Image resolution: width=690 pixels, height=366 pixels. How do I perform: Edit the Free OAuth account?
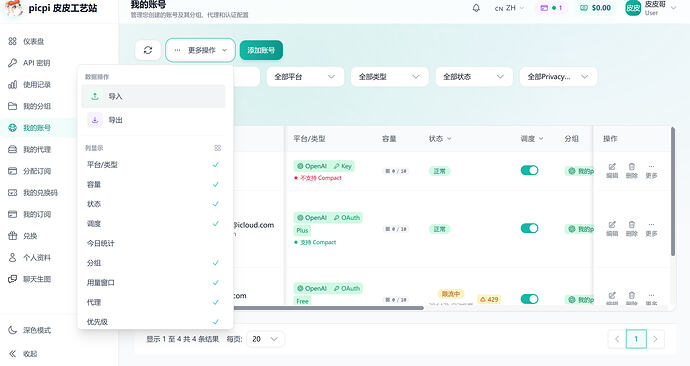(612, 298)
